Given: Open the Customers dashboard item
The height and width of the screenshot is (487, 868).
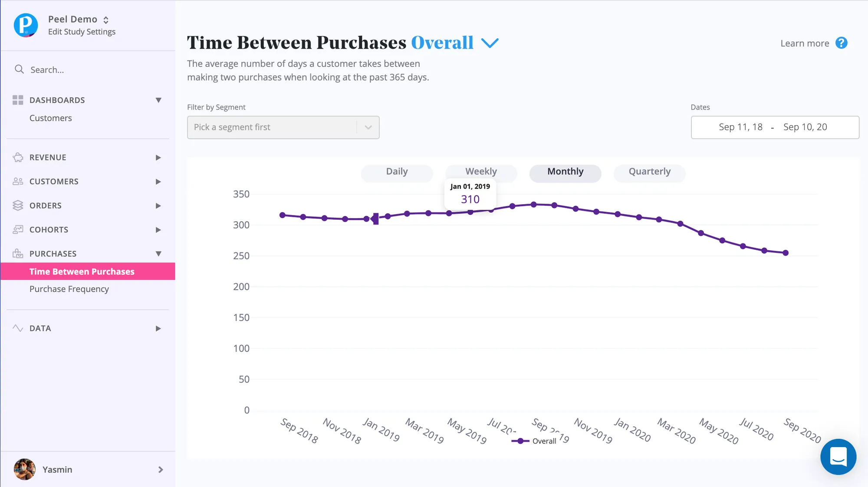Looking at the screenshot, I should tap(51, 118).
